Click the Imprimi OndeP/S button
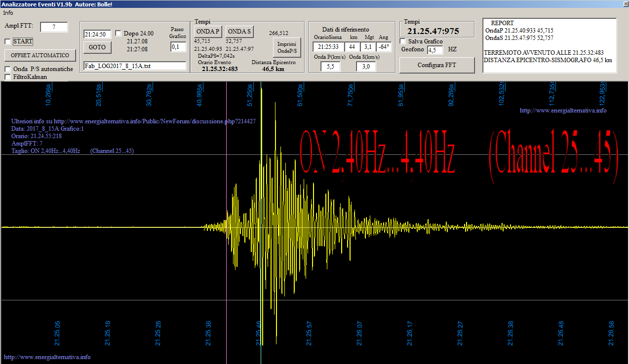The height and width of the screenshot is (364, 629). 287,48
